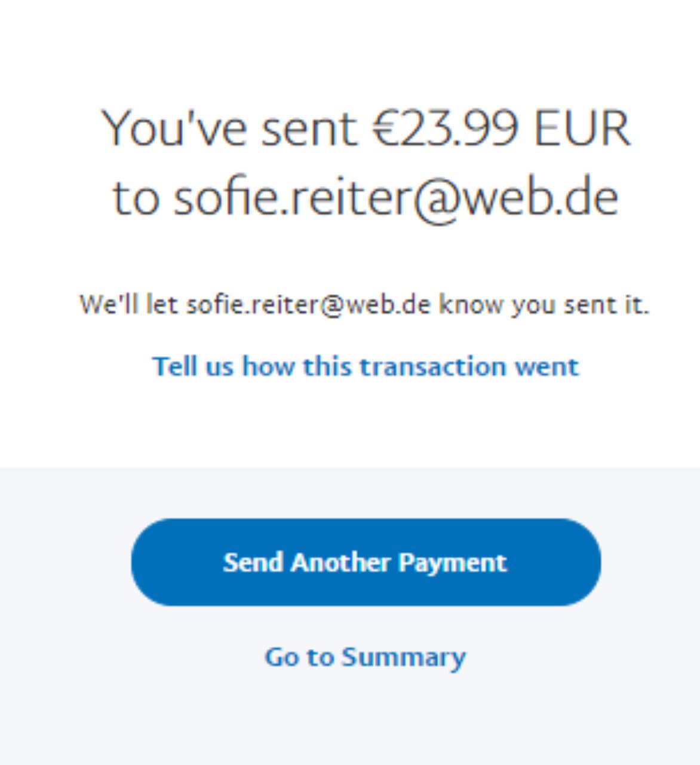The height and width of the screenshot is (765, 700).
Task: Click the EUR currency code in heading
Action: 581,128
